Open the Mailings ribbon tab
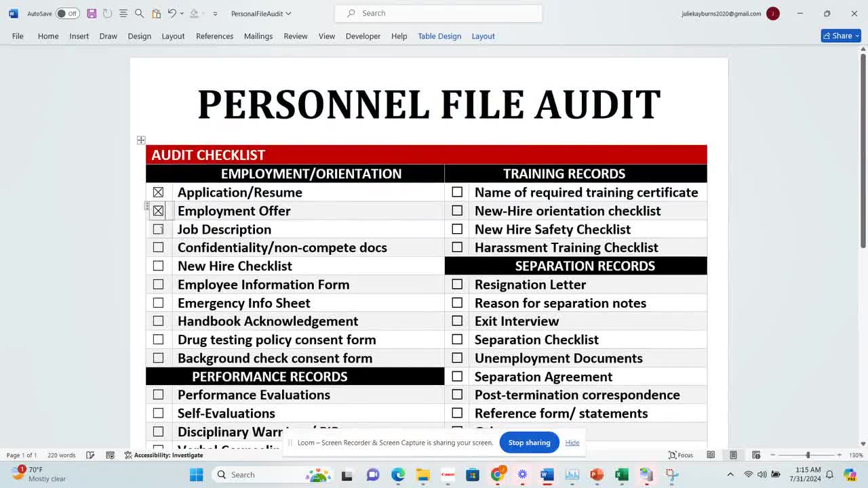Image resolution: width=868 pixels, height=488 pixels. click(x=258, y=36)
